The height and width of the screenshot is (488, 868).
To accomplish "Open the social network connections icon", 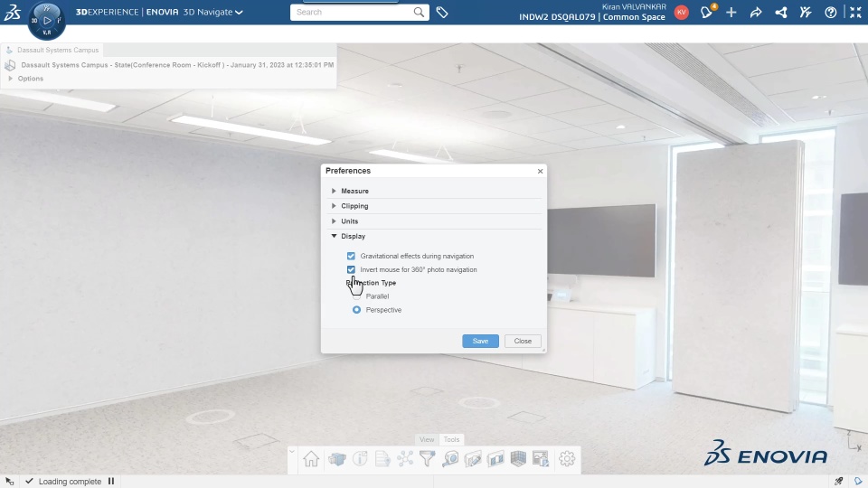I will click(x=781, y=12).
